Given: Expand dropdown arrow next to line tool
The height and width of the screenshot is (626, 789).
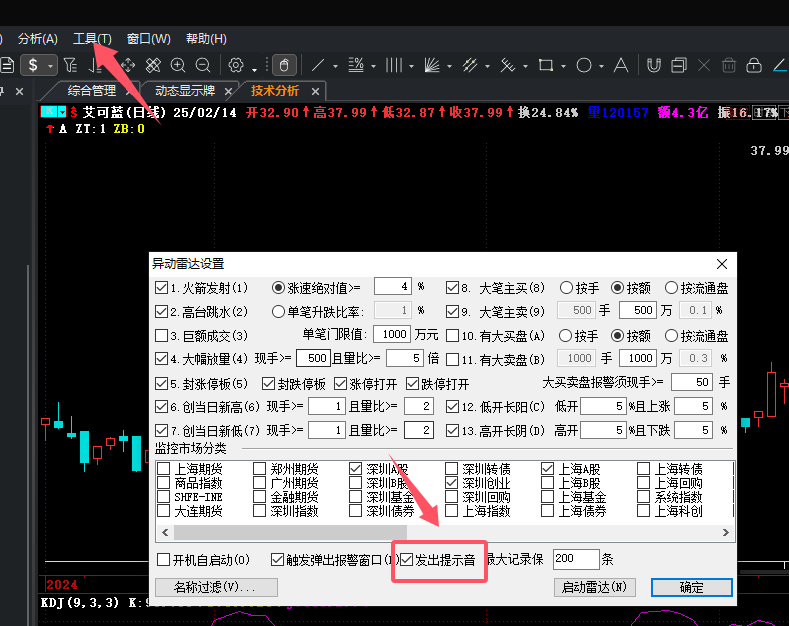Looking at the screenshot, I should (335, 66).
